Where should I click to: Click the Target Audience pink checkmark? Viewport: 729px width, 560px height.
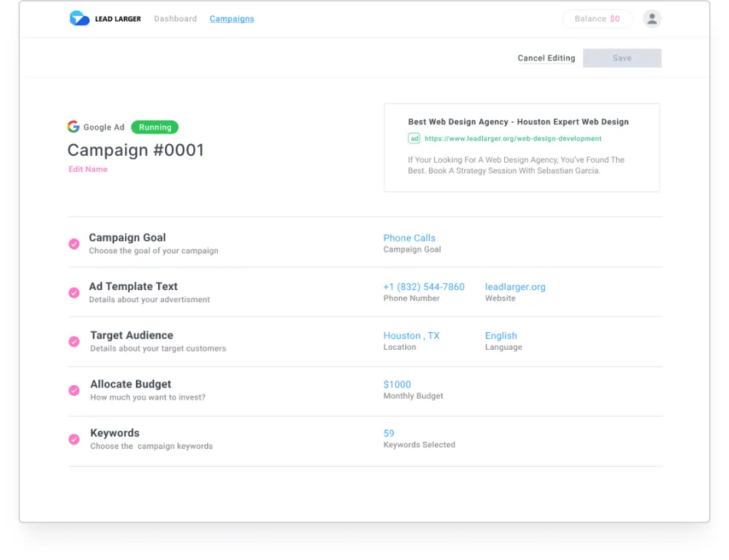coord(74,341)
